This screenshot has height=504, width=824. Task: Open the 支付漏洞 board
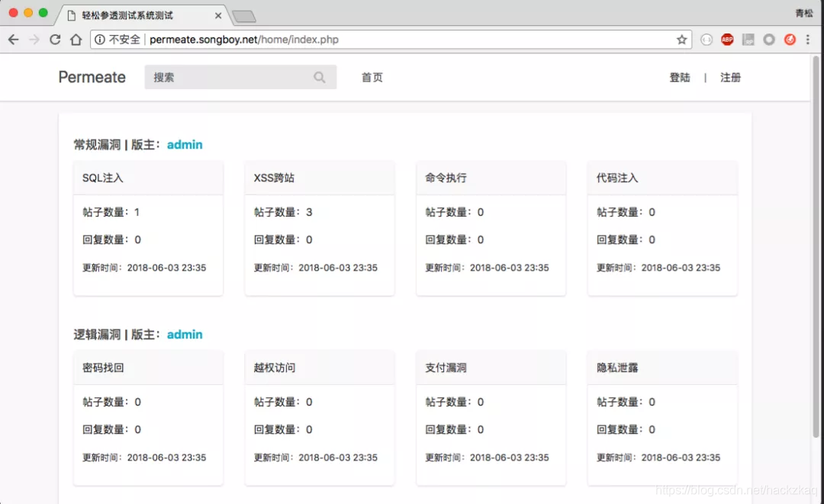pos(446,368)
